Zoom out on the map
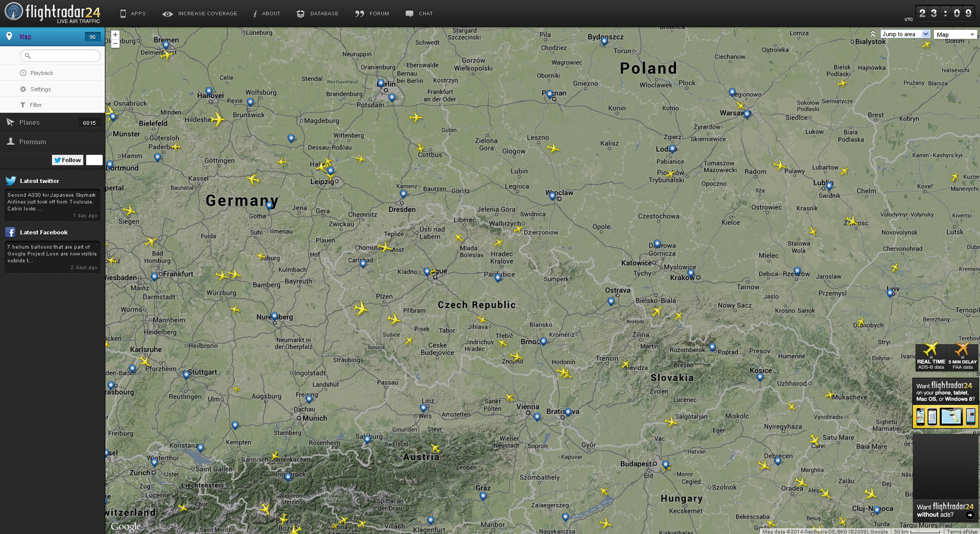Viewport: 980px width, 534px height. [x=115, y=44]
